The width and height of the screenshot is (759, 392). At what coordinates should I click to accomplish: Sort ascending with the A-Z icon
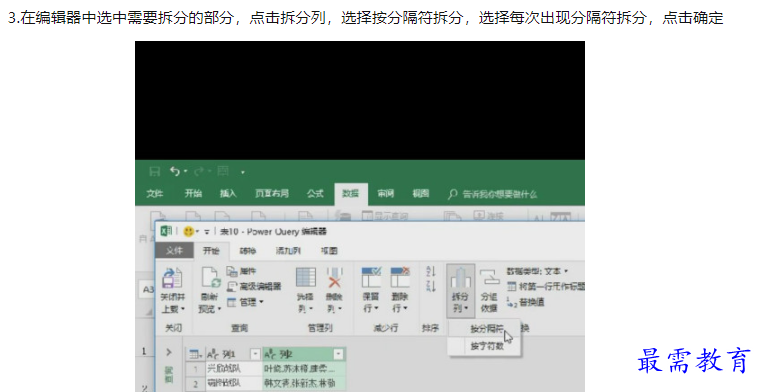pos(430,271)
